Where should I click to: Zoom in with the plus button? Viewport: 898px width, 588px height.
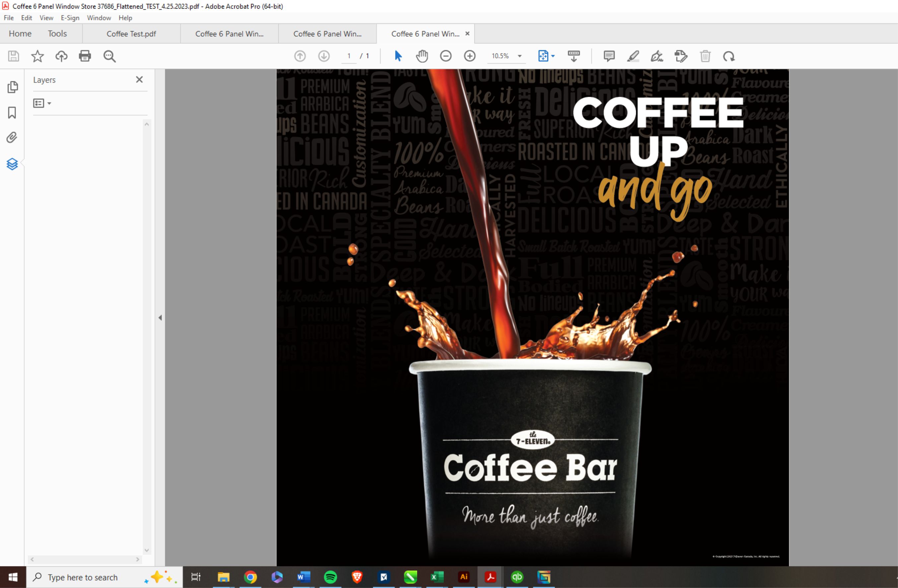(x=470, y=56)
